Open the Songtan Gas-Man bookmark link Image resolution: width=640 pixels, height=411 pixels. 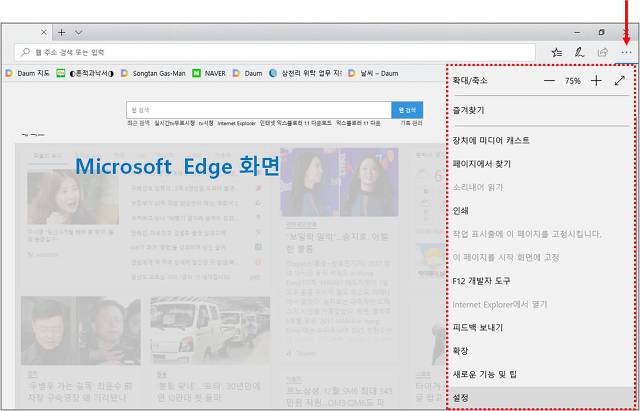[x=158, y=73]
